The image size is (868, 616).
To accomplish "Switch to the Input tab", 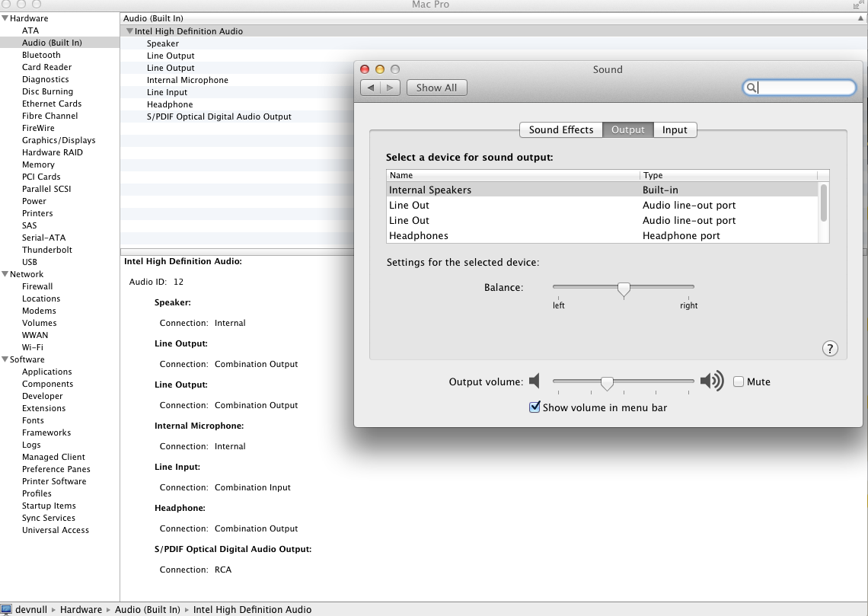I will [675, 129].
